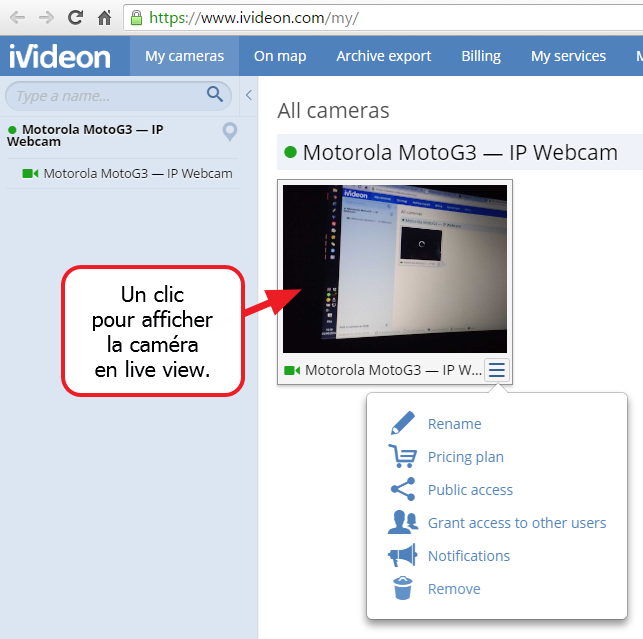Go forward with the browser forward arrow
Screen dimensions: 643x639
(46, 18)
